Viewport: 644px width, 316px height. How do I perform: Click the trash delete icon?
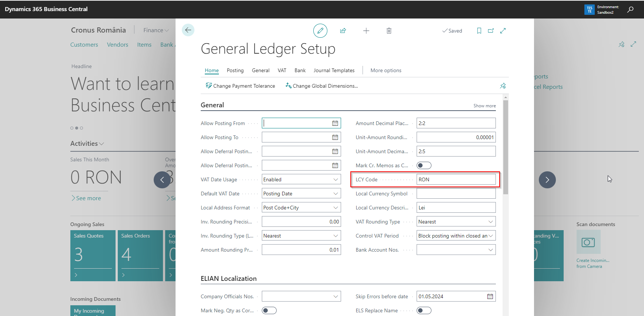(389, 31)
